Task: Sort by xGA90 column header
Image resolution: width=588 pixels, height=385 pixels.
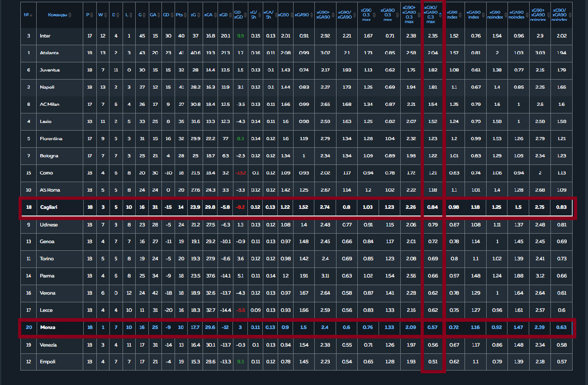Action: pyautogui.click(x=303, y=15)
